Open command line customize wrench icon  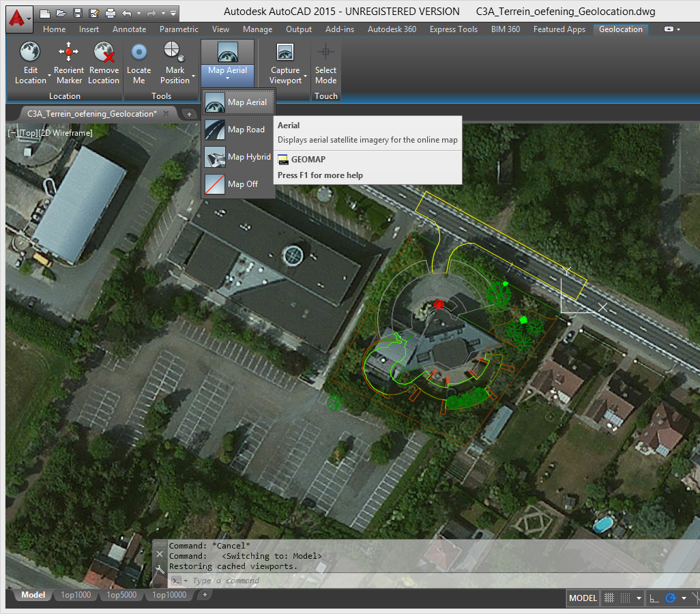point(160,570)
